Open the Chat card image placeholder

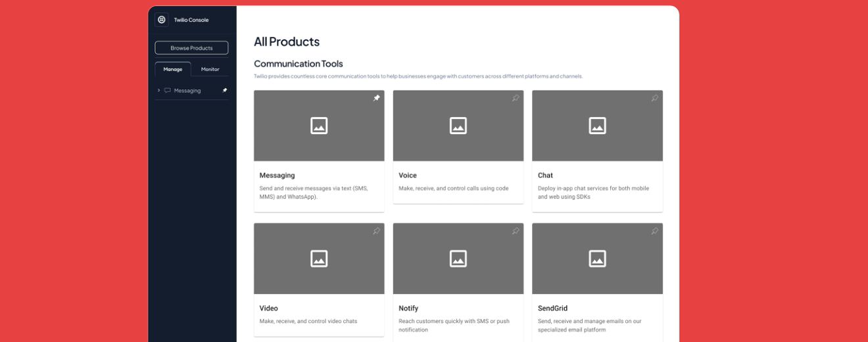pyautogui.click(x=597, y=126)
